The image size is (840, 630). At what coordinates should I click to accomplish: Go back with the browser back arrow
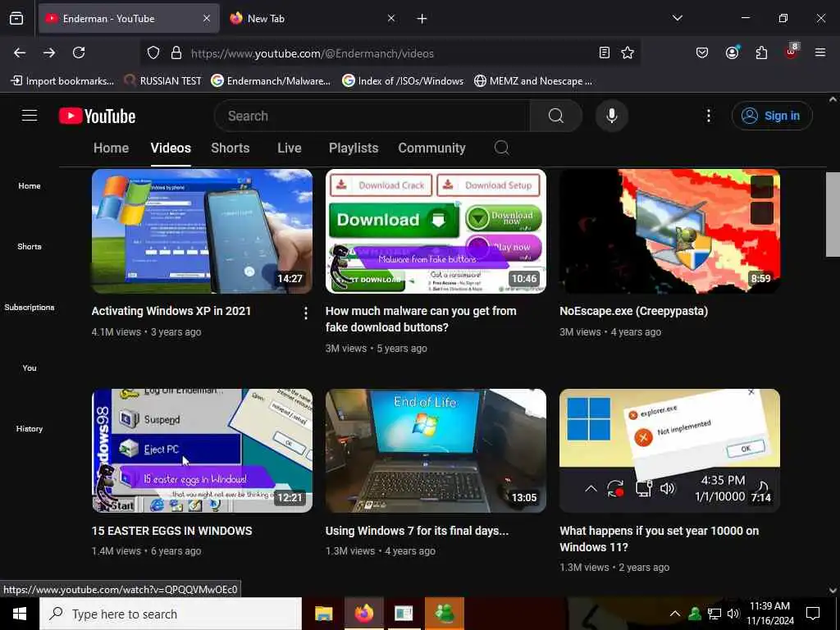coord(20,52)
